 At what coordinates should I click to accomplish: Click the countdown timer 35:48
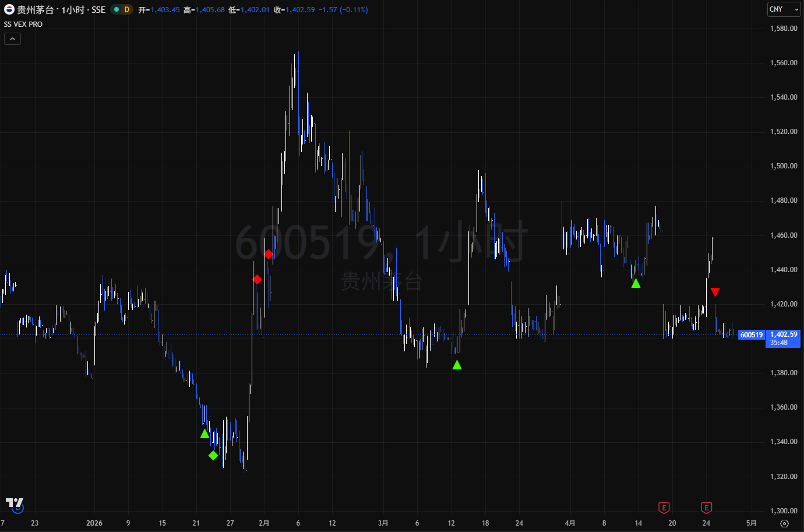(779, 343)
